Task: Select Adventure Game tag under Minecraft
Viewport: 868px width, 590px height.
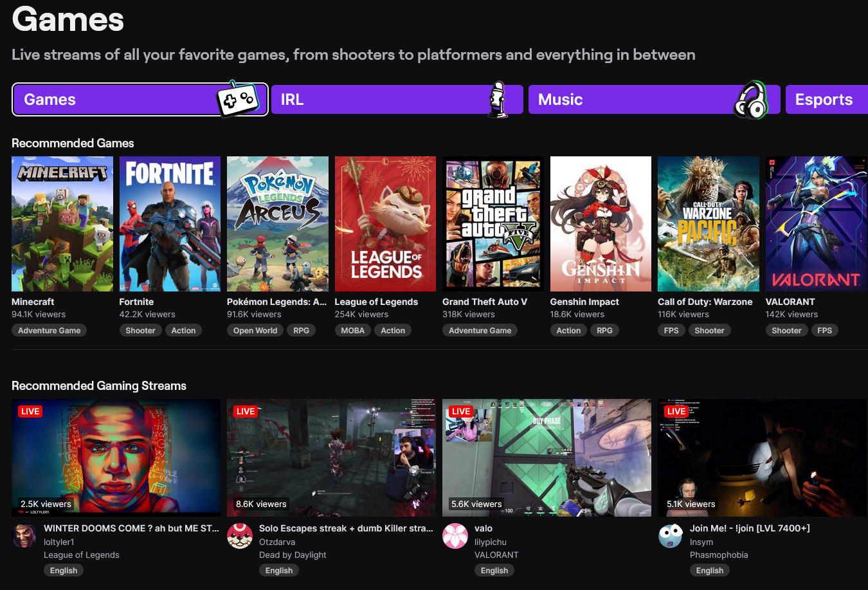Action: (50, 331)
